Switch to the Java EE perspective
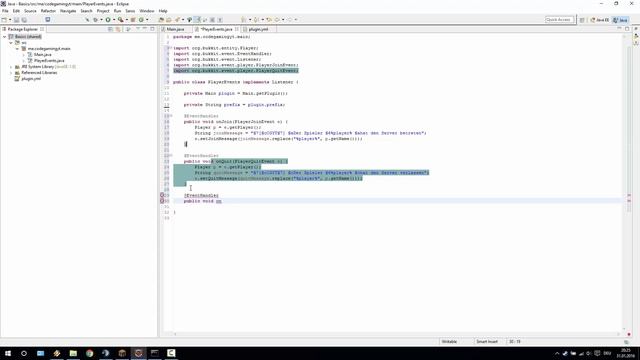 point(600,20)
